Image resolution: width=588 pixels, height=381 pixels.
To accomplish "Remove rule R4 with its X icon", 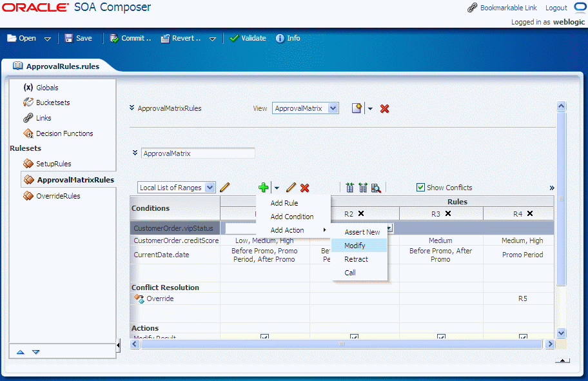I will [x=530, y=213].
